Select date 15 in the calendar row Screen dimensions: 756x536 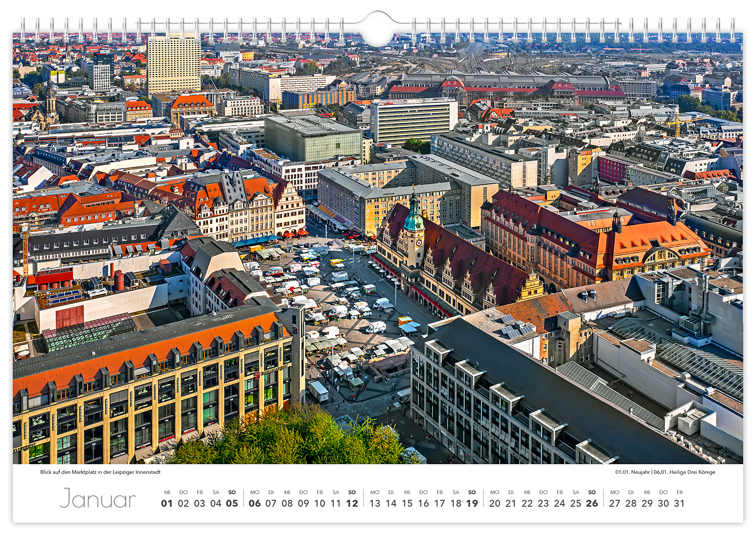pyautogui.click(x=407, y=503)
